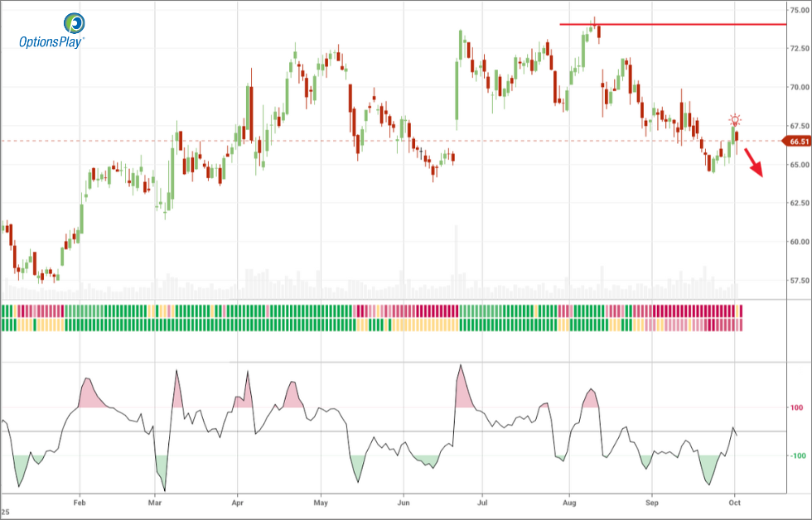Viewport: 812px width, 520px height.
Task: Click the upper trend color band row
Action: tap(373, 311)
